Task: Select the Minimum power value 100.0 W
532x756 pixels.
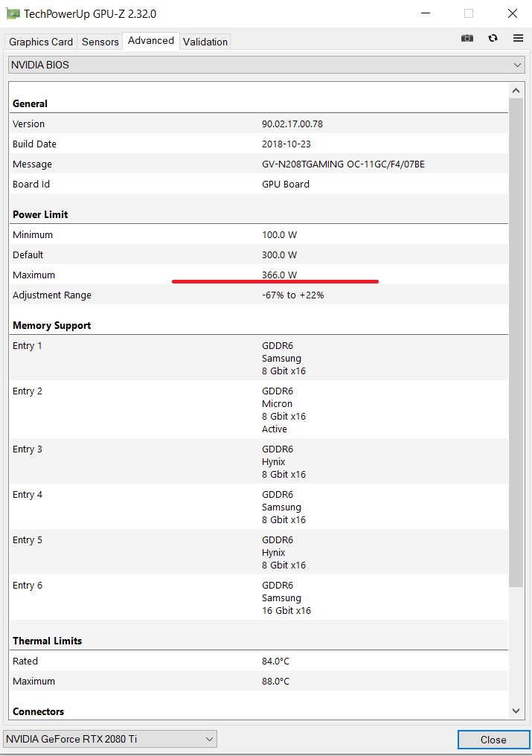Action: point(279,235)
